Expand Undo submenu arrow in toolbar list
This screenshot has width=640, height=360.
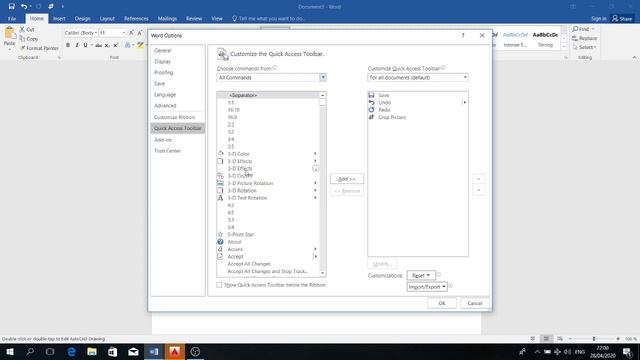tap(464, 102)
